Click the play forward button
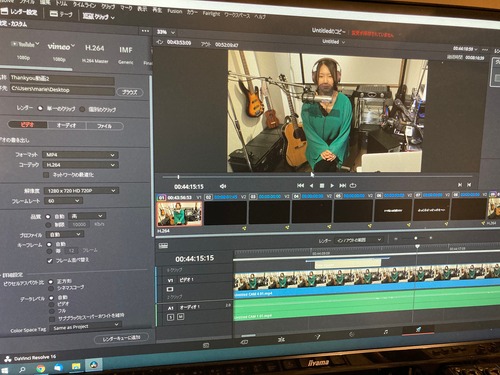This screenshot has width=500, height=375. tap(332, 185)
